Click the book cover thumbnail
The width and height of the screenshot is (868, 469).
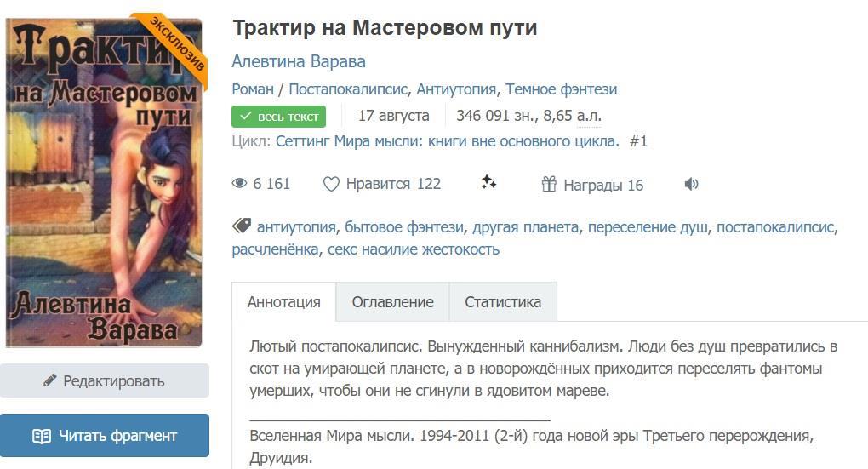pos(105,183)
